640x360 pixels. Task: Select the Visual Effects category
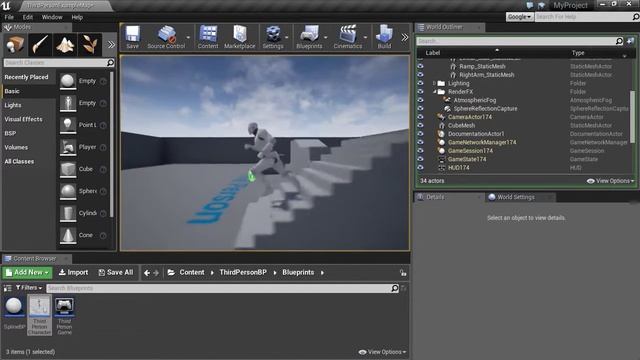[23, 119]
